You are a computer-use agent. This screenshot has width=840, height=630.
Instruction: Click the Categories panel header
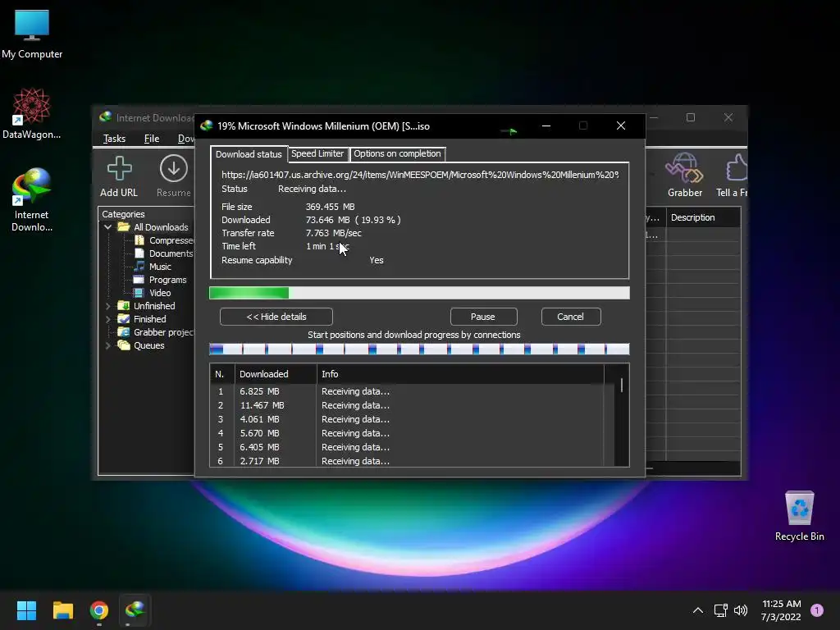(x=123, y=214)
